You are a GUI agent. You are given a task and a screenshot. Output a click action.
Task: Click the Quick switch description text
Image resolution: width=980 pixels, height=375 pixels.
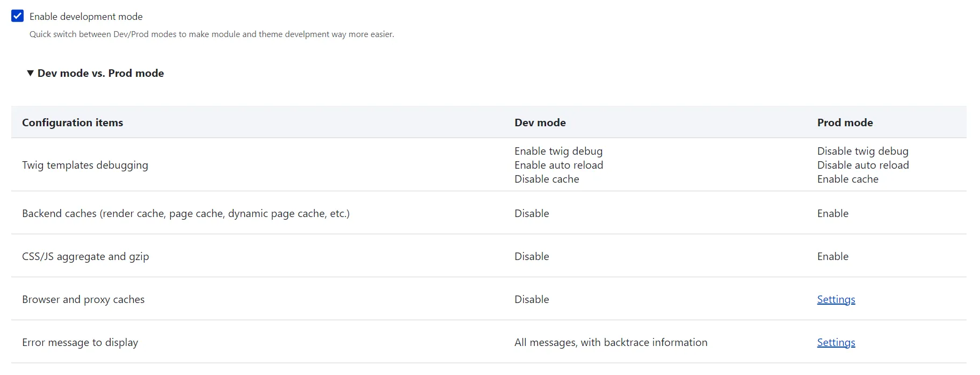[212, 34]
